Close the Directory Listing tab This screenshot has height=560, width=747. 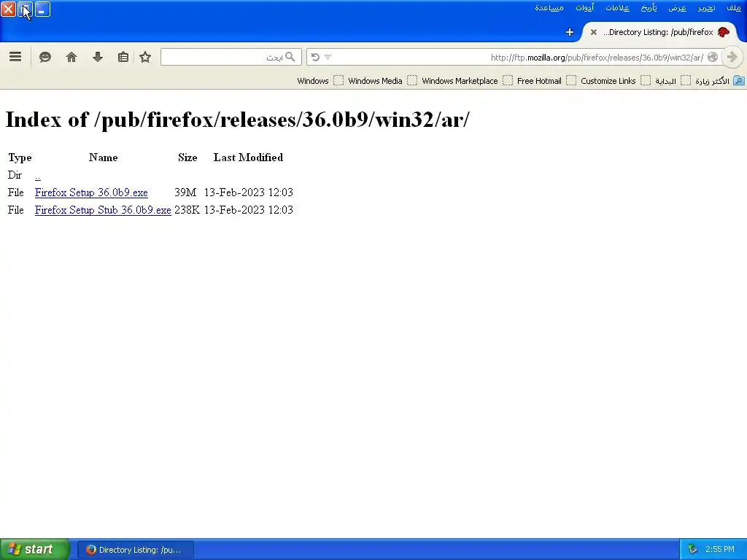[594, 32]
